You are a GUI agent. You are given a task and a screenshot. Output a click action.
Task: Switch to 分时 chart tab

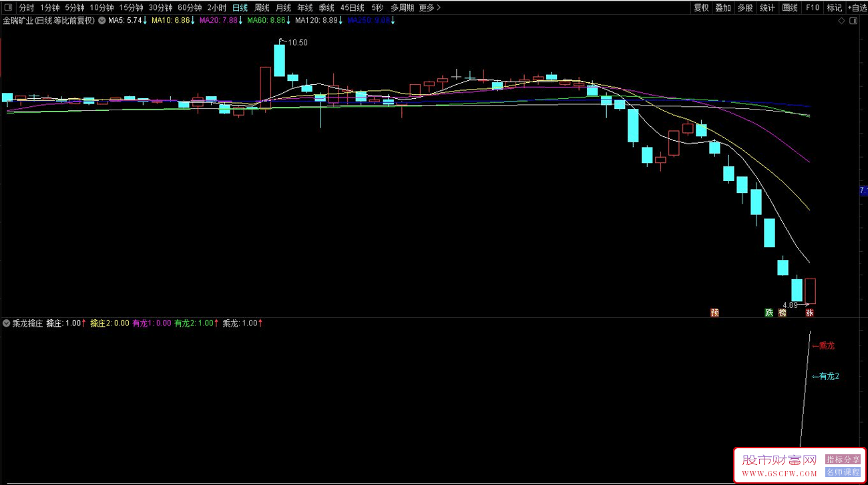point(26,8)
